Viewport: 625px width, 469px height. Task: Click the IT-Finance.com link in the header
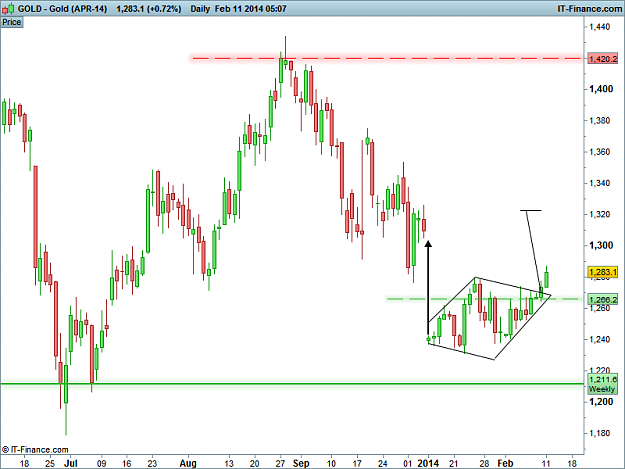(590, 8)
